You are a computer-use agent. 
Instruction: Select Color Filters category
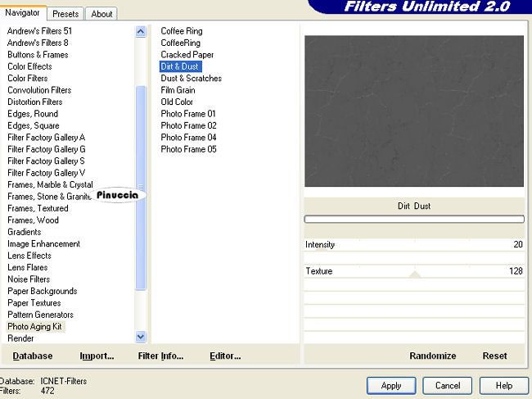28,79
